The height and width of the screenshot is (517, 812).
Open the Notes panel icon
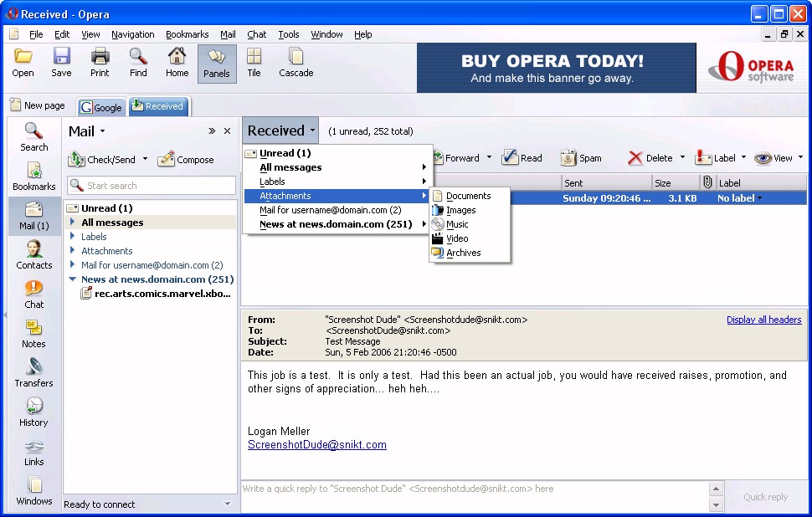click(34, 333)
